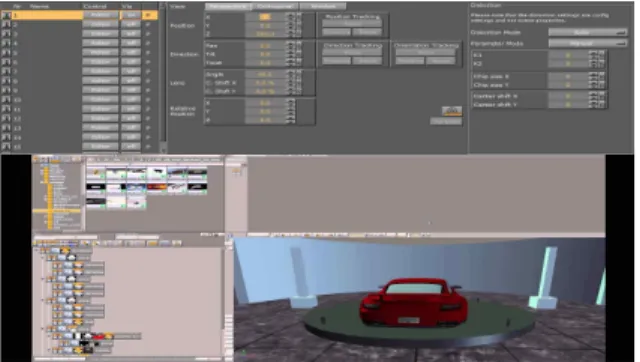
Task: Open the Parameter Mode dropdown
Action: (587, 43)
